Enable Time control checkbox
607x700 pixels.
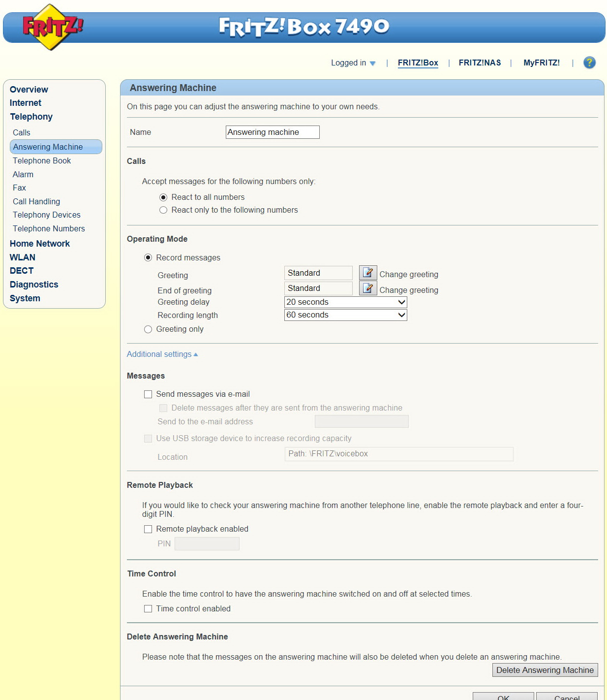coord(148,609)
